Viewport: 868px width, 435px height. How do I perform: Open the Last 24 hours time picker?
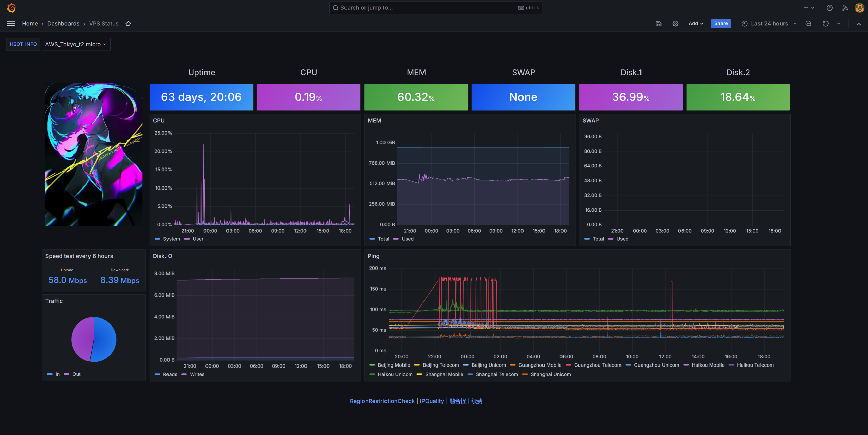click(769, 24)
